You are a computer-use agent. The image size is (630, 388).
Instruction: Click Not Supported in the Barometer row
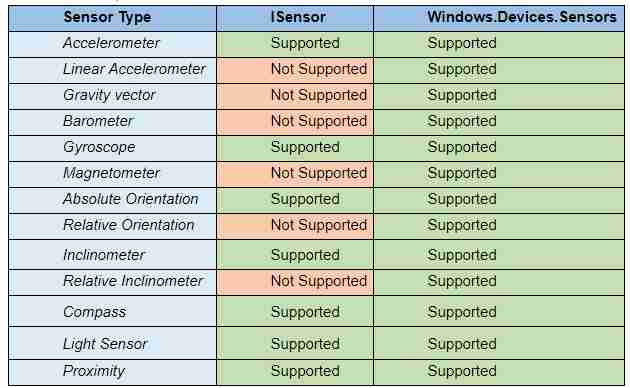coord(319,121)
